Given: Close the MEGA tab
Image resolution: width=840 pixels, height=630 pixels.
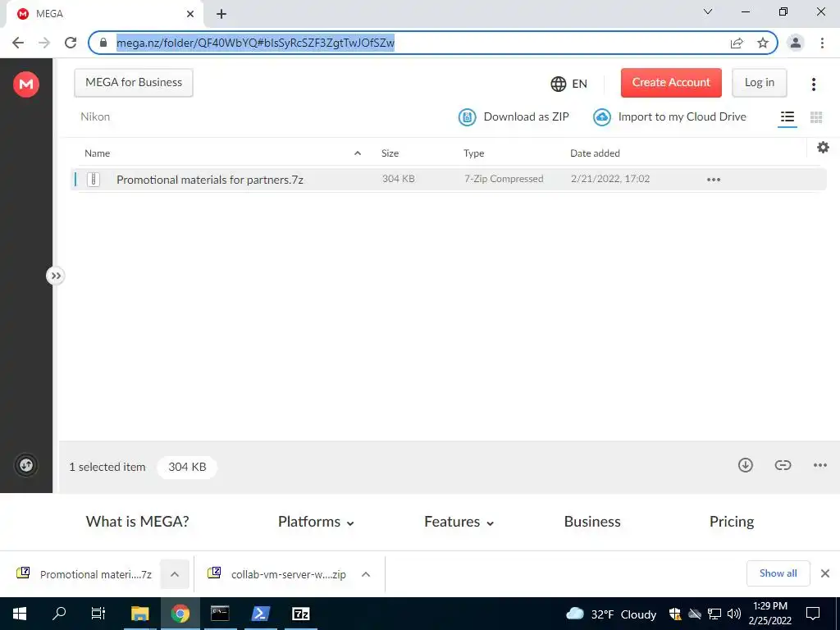Looking at the screenshot, I should (190, 14).
